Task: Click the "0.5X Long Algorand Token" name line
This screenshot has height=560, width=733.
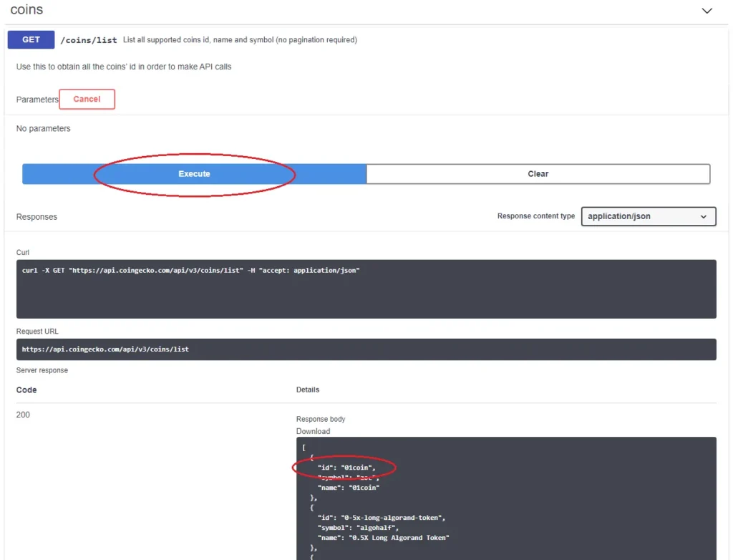Action: 384,538
